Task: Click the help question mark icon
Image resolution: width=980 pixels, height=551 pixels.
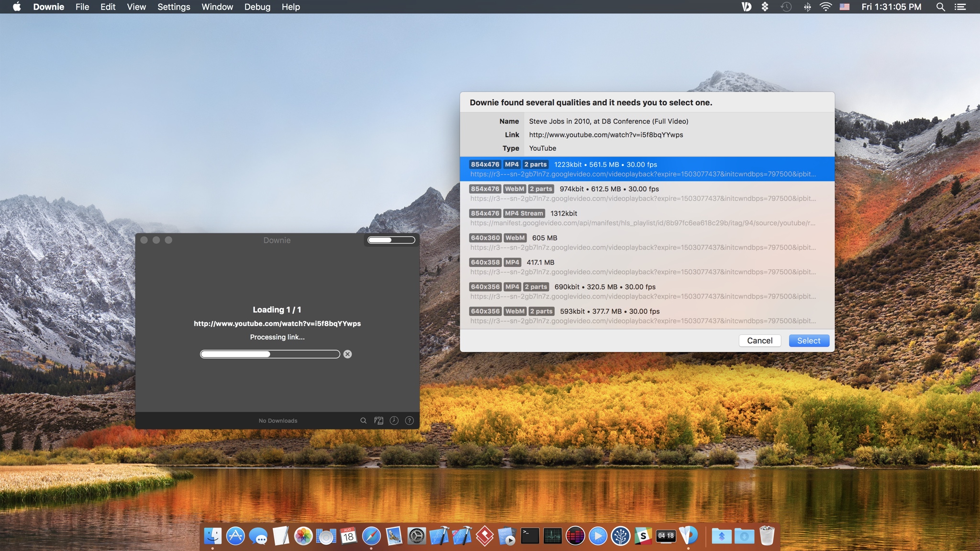Action: coord(409,420)
